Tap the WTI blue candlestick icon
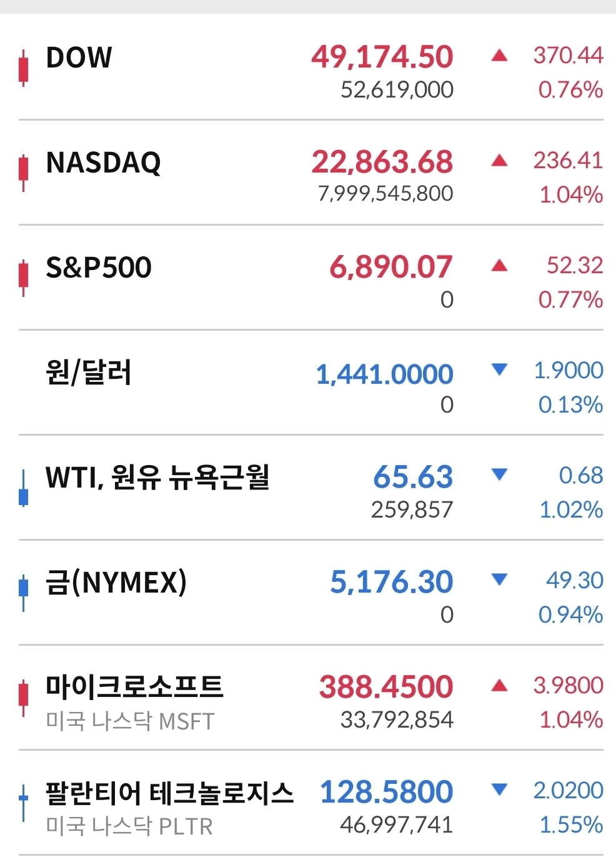Viewport: 616px width, 857px height. pos(24,488)
